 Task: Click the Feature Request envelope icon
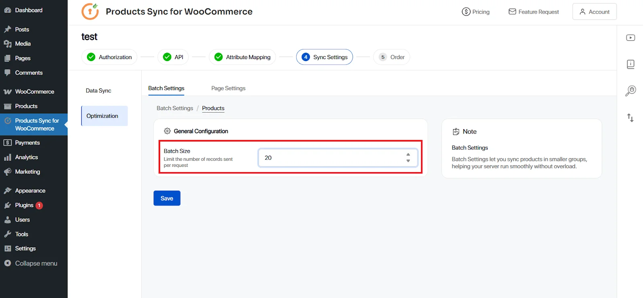[512, 12]
